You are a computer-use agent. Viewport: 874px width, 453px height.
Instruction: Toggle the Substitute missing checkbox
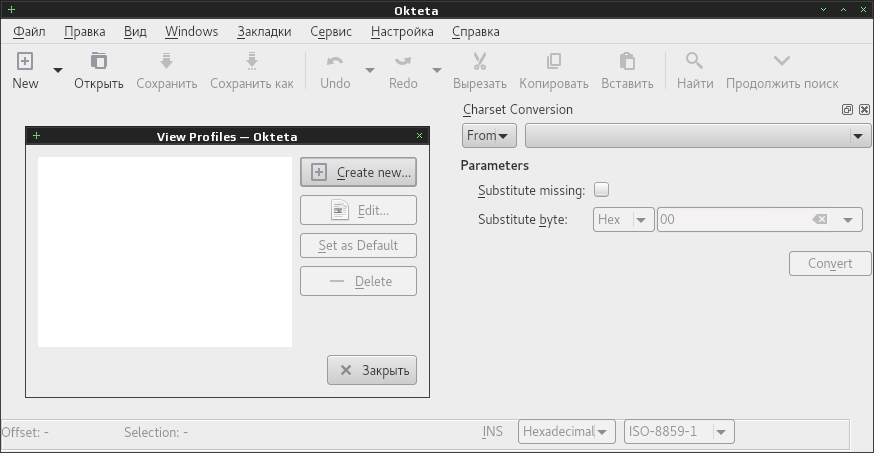tap(601, 190)
